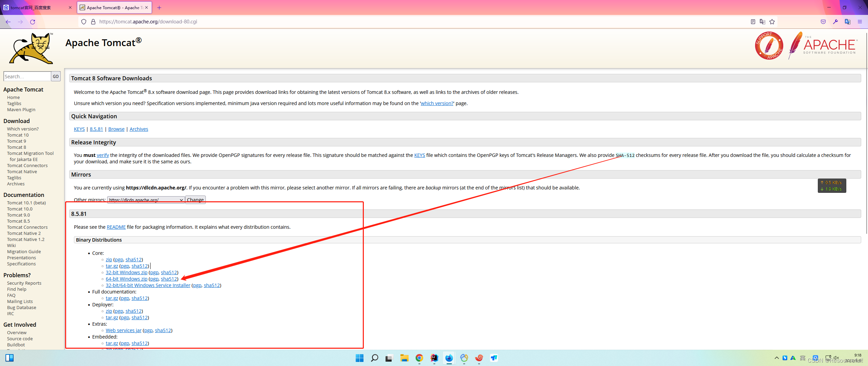This screenshot has height=366, width=868.
Task: Open the Windows taskbar search bar
Action: click(373, 358)
